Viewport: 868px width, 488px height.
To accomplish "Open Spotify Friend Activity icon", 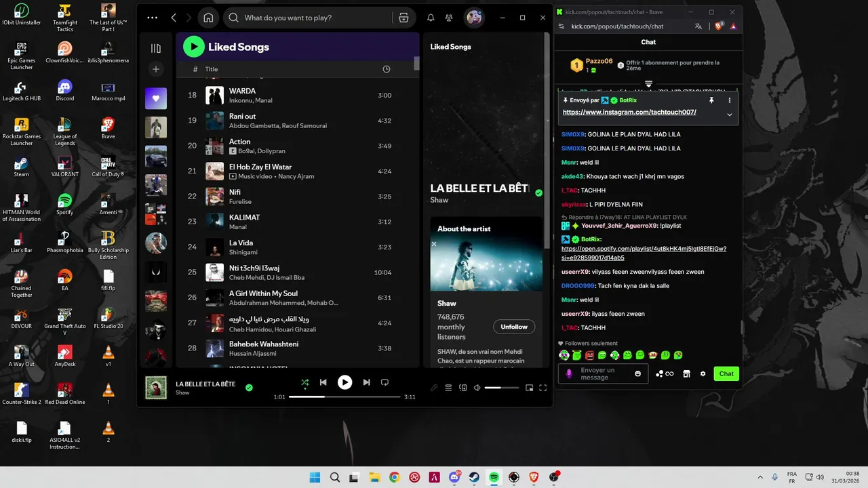I will click(449, 18).
